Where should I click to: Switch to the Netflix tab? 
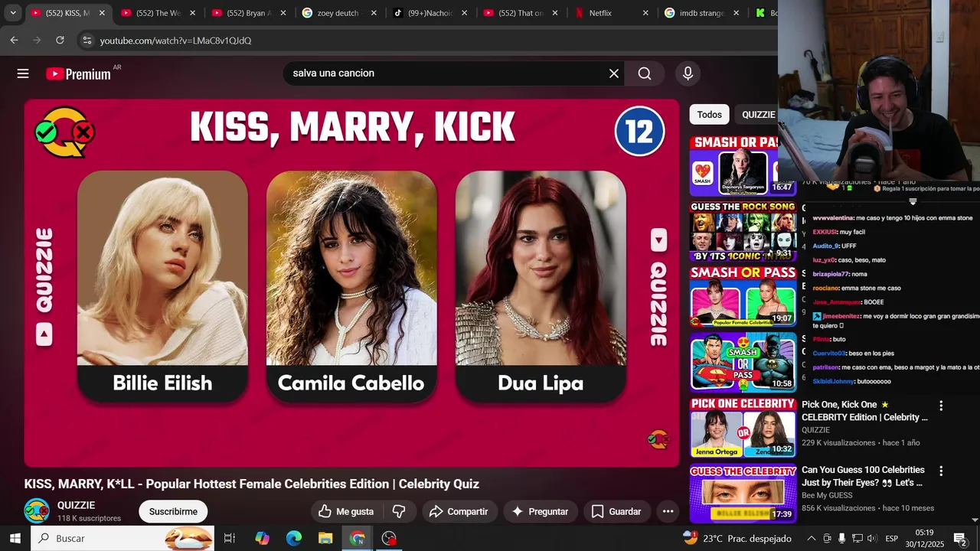click(612, 13)
